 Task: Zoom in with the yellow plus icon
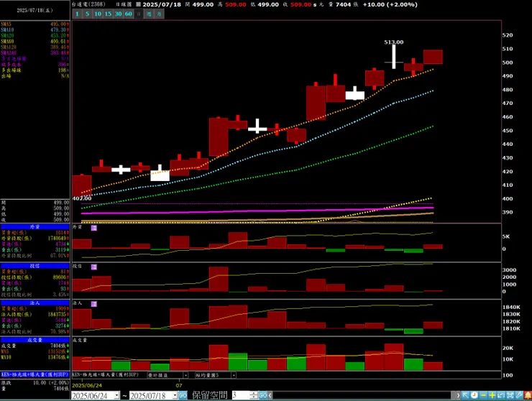pos(492,395)
